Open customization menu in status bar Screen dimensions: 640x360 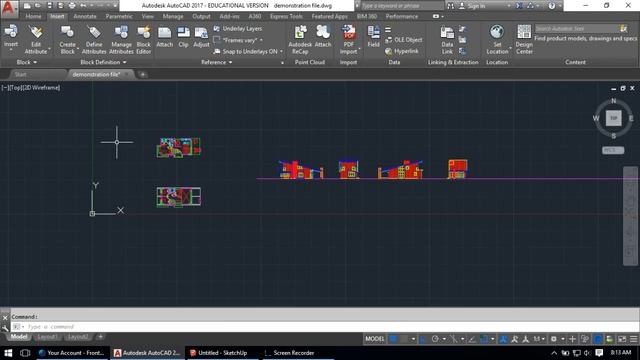coord(633,339)
